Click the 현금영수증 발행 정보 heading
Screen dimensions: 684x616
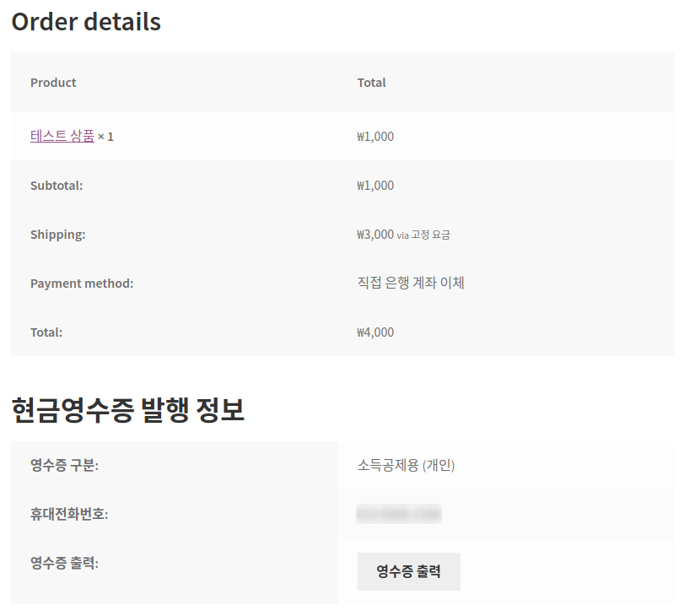(x=127, y=410)
